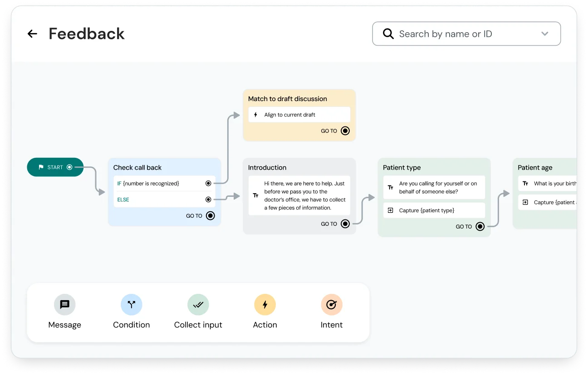
Task: Go back using the arrow beside Feedback
Action: 32,34
